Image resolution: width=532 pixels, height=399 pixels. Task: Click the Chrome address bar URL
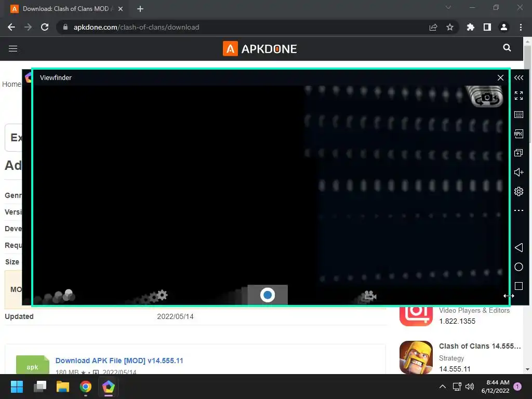pos(136,27)
